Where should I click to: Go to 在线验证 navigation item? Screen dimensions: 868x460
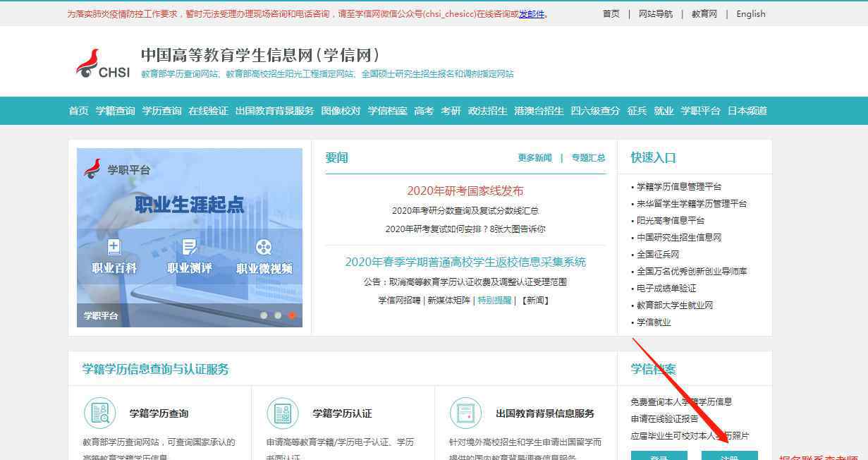[x=209, y=111]
